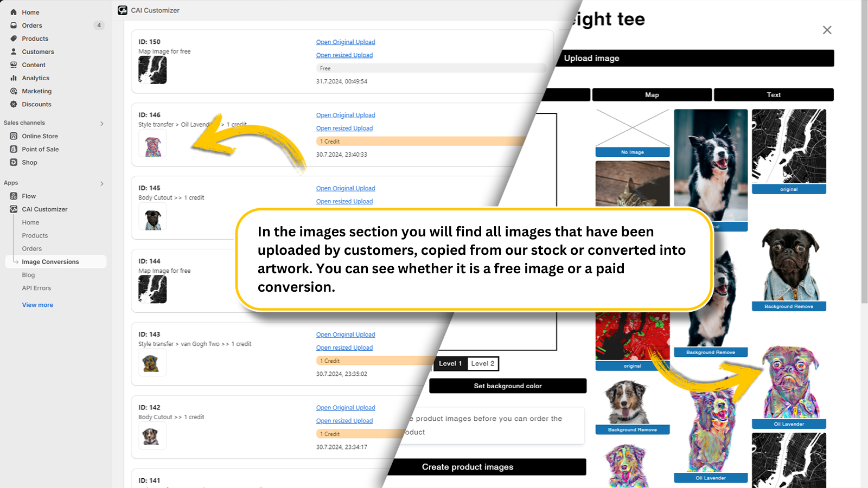Select the cat photo tile

pyautogui.click(x=633, y=183)
